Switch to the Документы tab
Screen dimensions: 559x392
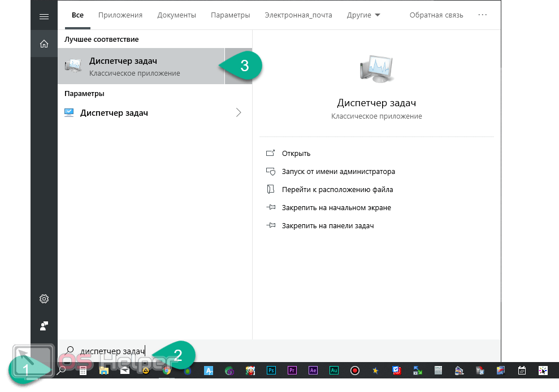coord(176,15)
